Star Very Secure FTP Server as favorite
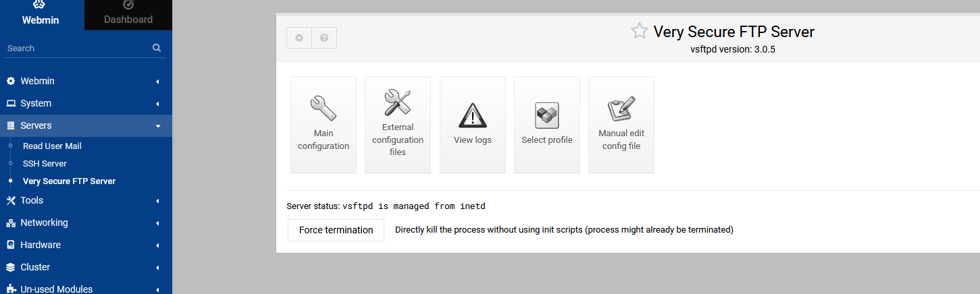The height and width of the screenshot is (294, 980). (639, 31)
